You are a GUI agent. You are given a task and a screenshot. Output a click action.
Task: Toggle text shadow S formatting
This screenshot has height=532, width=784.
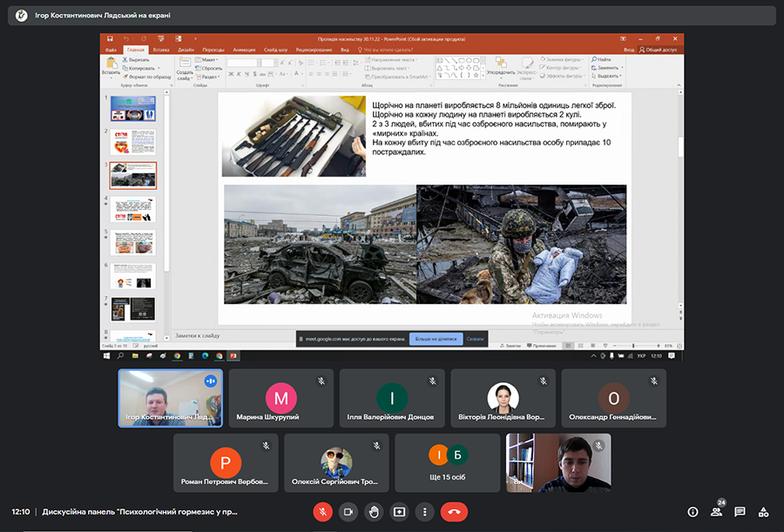click(254, 74)
